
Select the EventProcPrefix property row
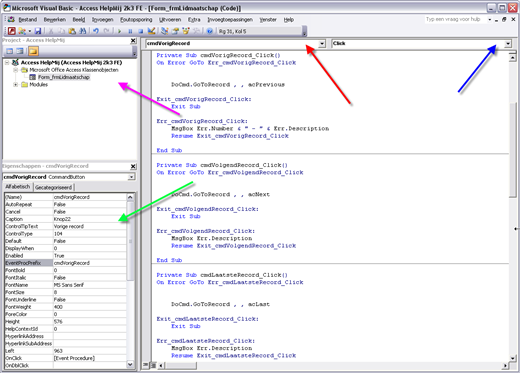point(66,263)
